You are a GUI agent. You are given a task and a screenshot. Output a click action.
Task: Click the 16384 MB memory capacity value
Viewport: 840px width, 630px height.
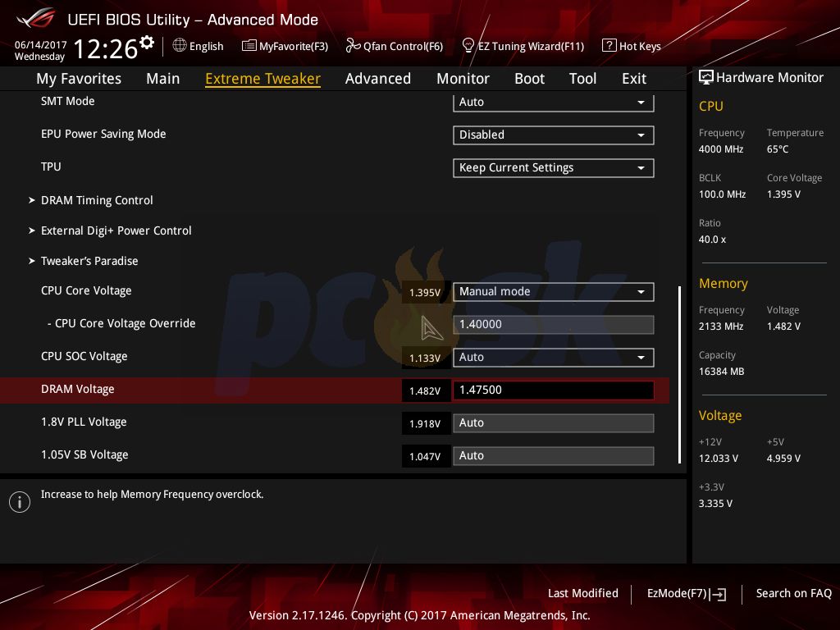coord(722,372)
